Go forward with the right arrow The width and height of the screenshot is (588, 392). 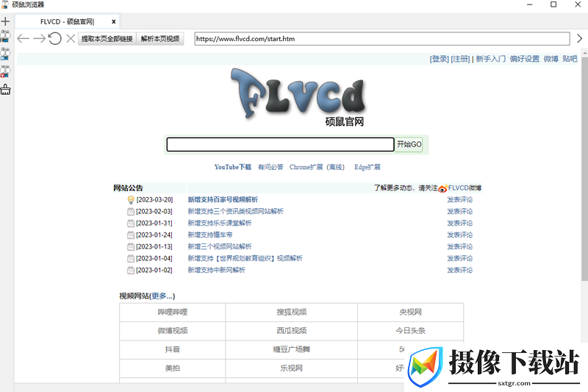39,38
